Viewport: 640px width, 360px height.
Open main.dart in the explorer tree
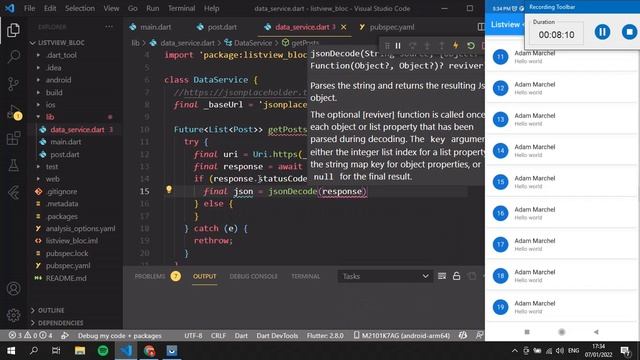click(x=65, y=142)
